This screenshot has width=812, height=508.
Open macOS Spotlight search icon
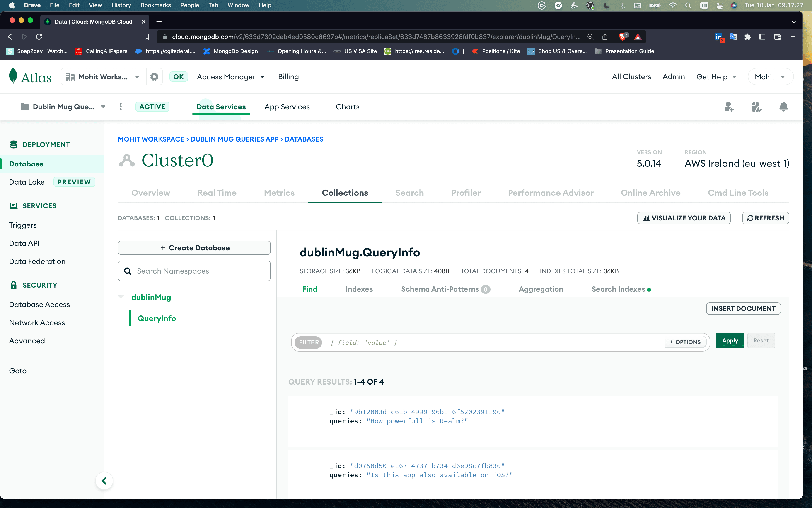tap(688, 5)
